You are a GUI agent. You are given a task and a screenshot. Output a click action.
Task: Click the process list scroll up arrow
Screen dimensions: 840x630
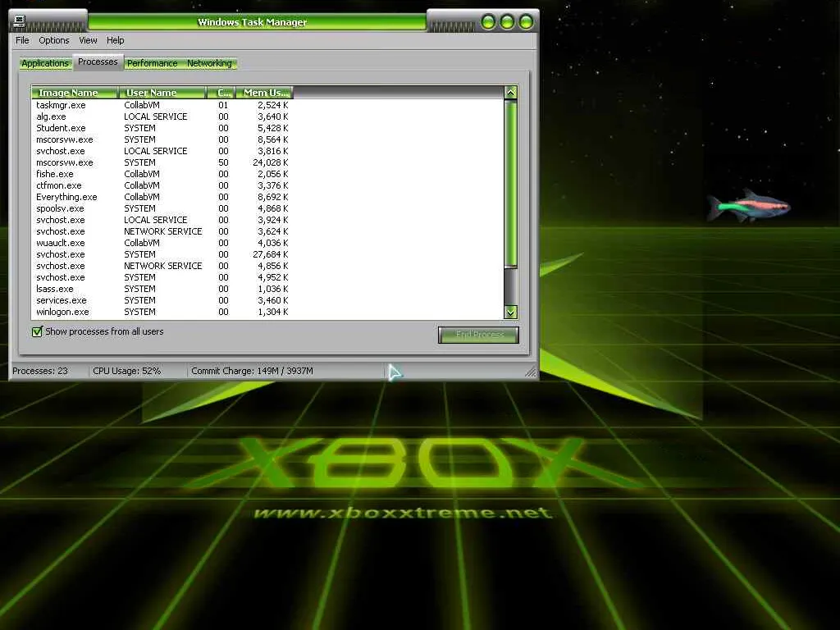tap(510, 92)
